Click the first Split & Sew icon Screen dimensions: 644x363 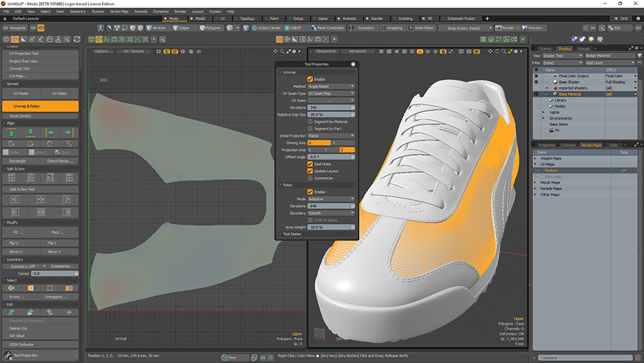coord(11,177)
